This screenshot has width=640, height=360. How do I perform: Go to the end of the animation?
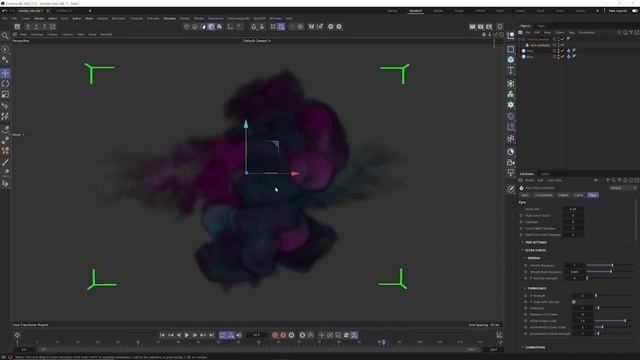(211, 335)
